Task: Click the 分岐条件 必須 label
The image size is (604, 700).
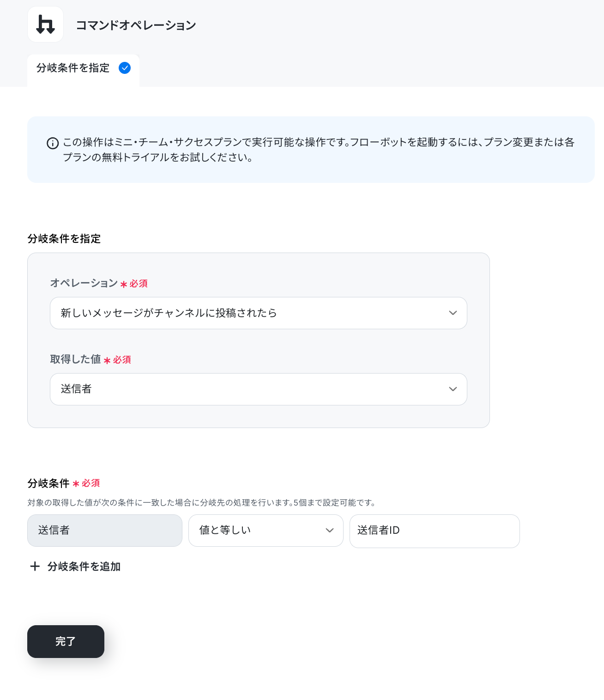Action: pos(64,483)
